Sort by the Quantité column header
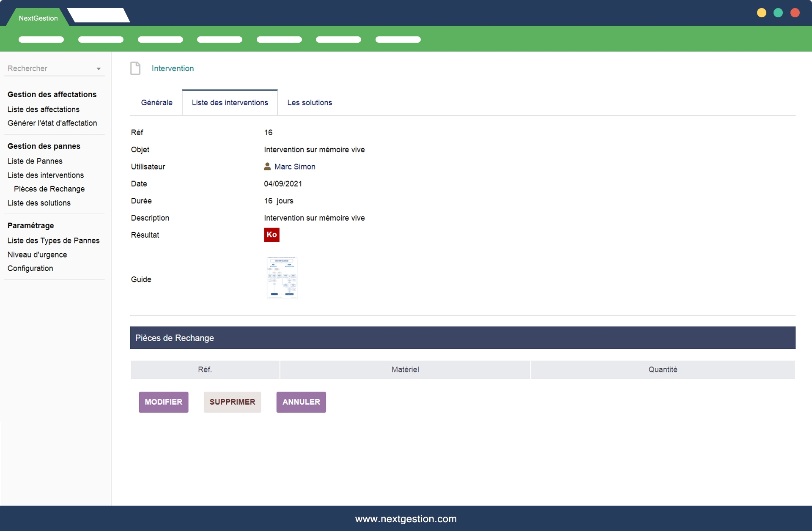 662,370
